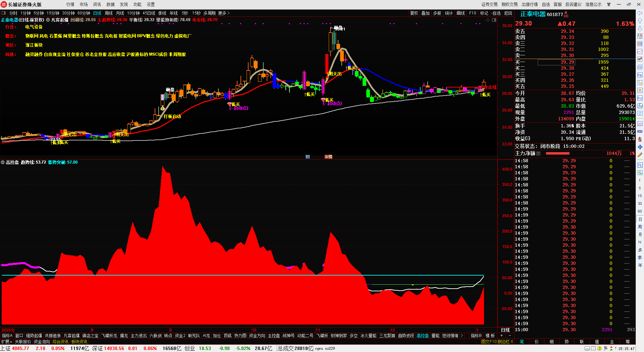This screenshot has width=644, height=352.
Task: Click the 买一 price 29.29 highlighted cell
Action: (x=556, y=62)
